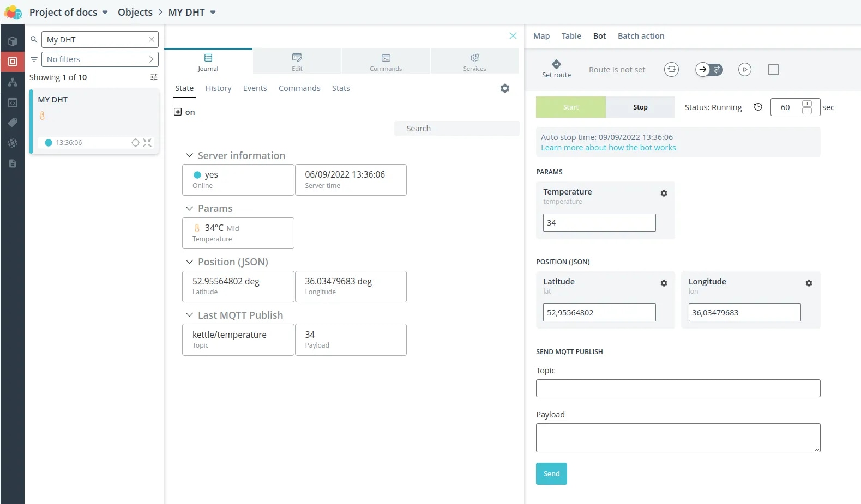The width and height of the screenshot is (861, 504).
Task: Locate MY DHT with the crosshair icon
Action: (x=135, y=143)
